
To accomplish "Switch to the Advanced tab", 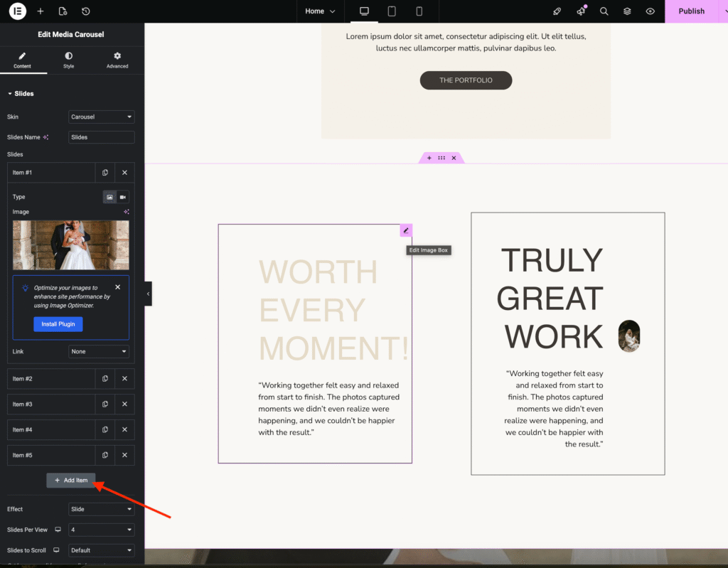I will click(117, 60).
